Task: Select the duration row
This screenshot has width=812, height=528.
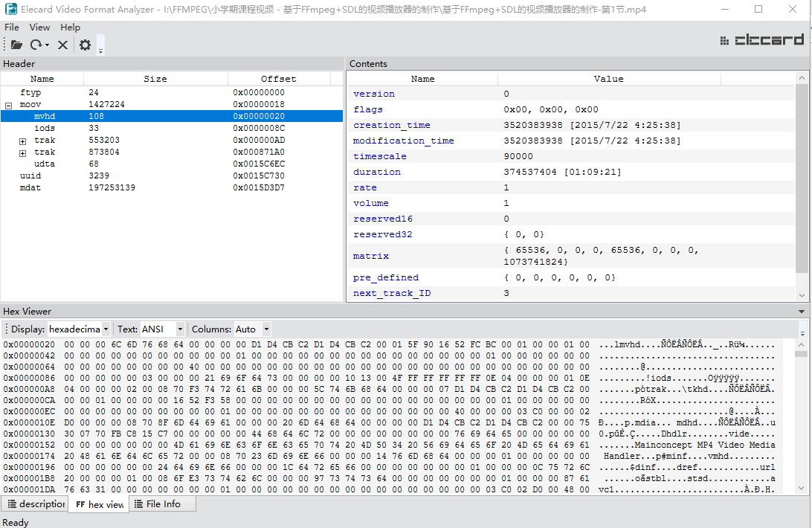Action: [571, 172]
